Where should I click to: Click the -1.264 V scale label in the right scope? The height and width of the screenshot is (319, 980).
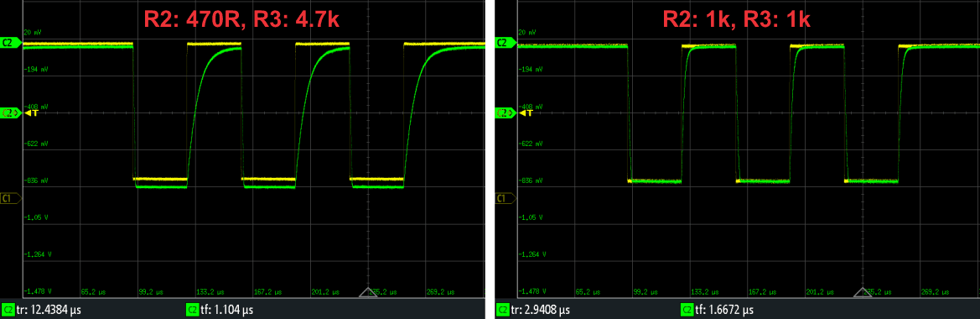click(532, 254)
